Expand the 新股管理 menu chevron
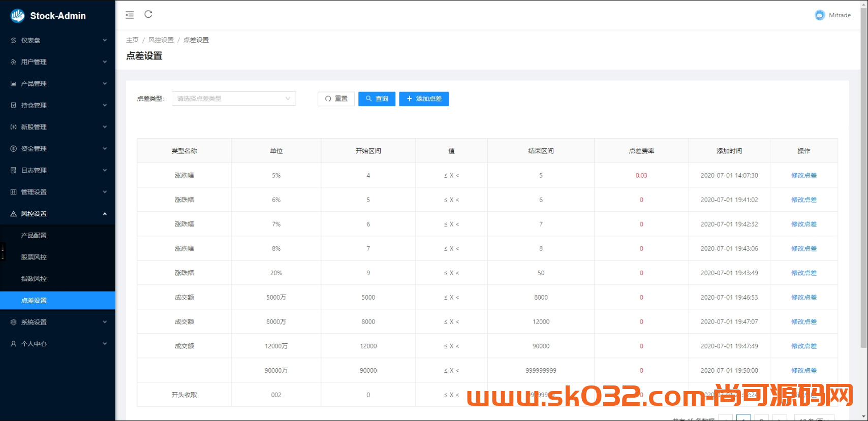This screenshot has width=868, height=421. pyautogui.click(x=105, y=127)
